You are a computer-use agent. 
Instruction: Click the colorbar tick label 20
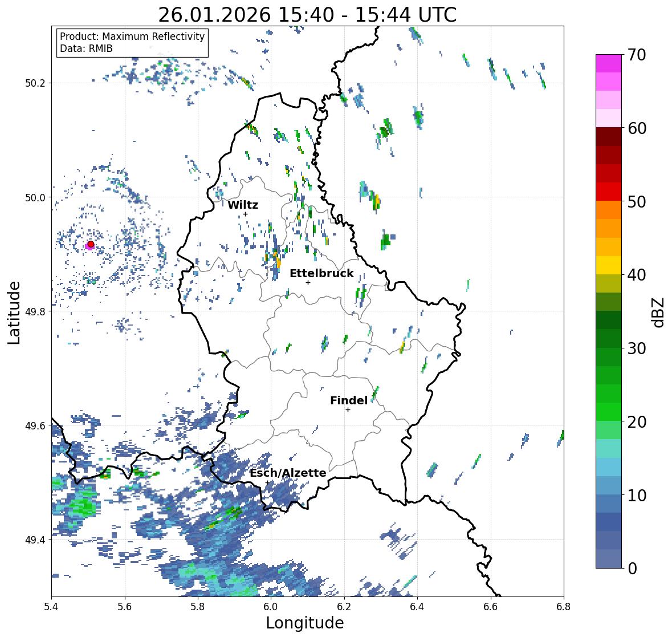(637, 421)
